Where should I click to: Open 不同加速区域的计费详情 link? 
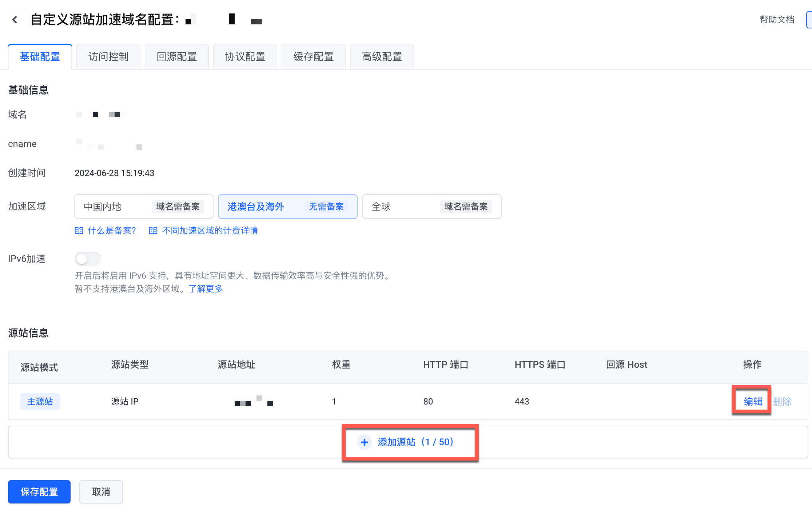pyautogui.click(x=210, y=231)
